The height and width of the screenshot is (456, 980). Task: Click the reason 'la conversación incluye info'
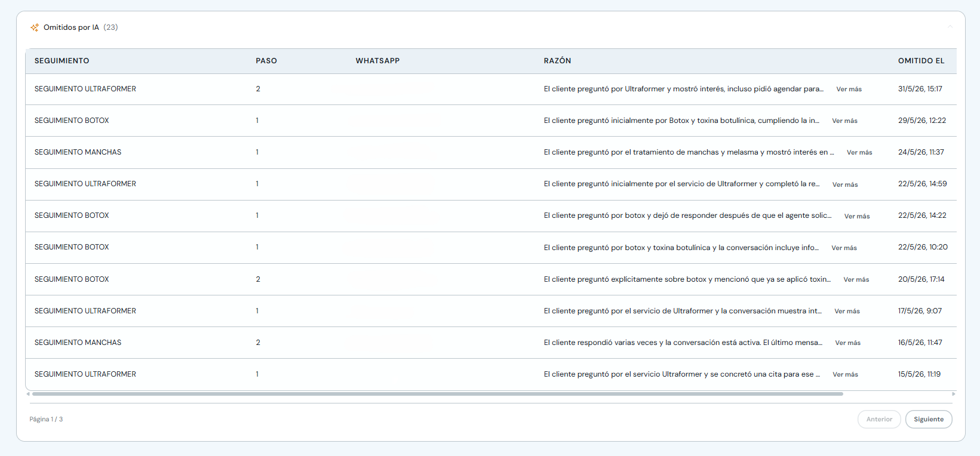pos(681,247)
